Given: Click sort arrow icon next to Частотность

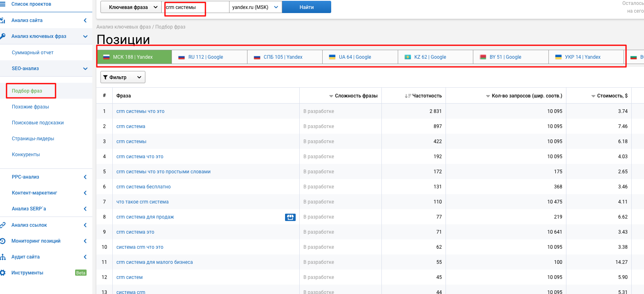Looking at the screenshot, I should (x=408, y=96).
